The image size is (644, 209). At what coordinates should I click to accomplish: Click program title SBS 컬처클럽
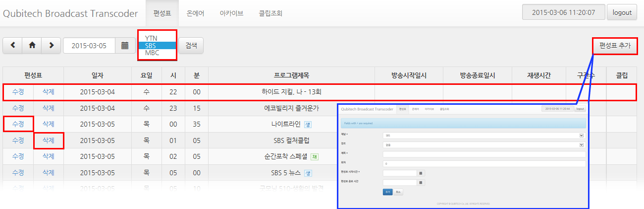pos(291,140)
